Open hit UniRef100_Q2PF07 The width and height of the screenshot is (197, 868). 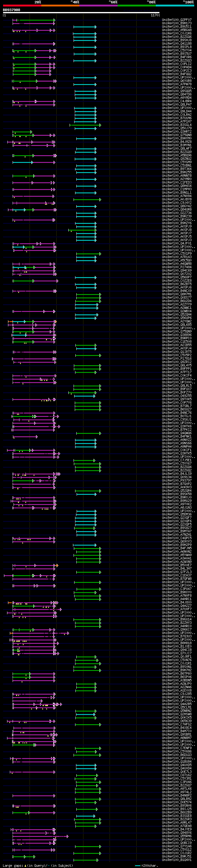pyautogui.click(x=177, y=20)
